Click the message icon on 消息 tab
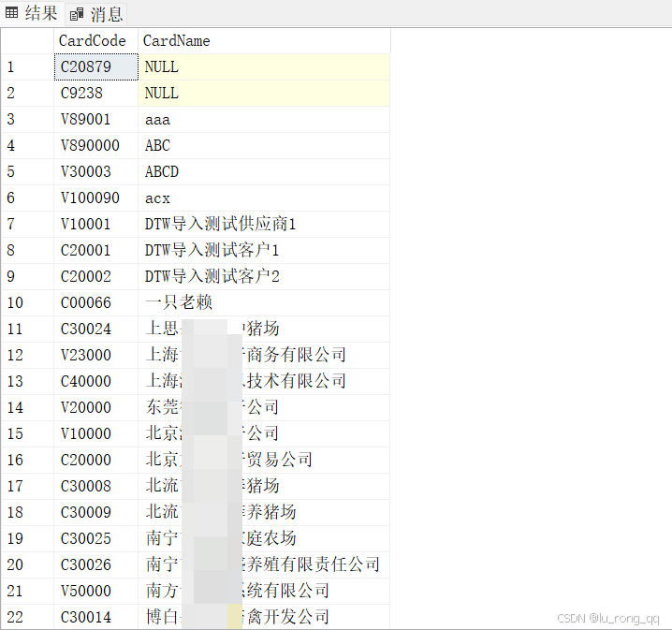This screenshot has width=672, height=630. coord(77,14)
